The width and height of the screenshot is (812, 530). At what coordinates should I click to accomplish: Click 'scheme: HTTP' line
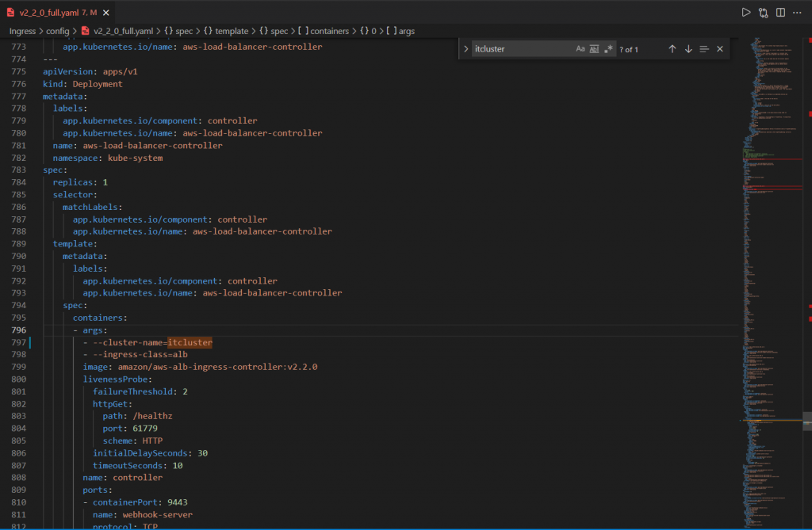(132, 441)
